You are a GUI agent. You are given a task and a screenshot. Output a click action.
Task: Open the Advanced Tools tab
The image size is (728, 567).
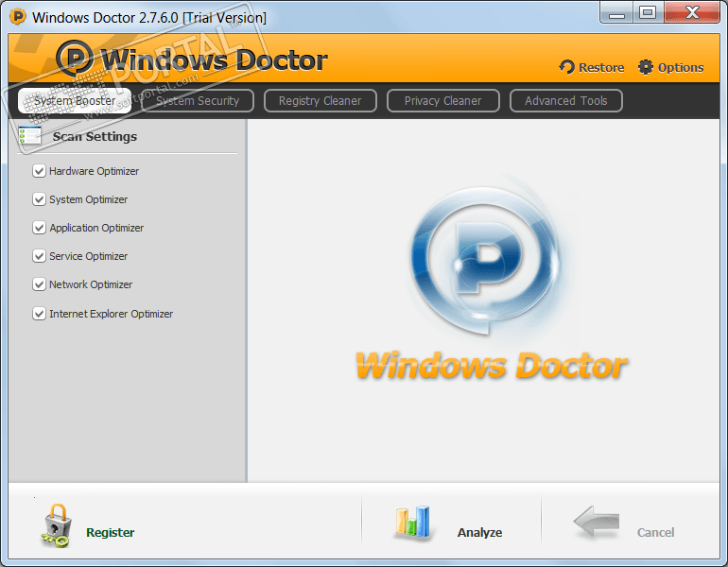tap(566, 101)
